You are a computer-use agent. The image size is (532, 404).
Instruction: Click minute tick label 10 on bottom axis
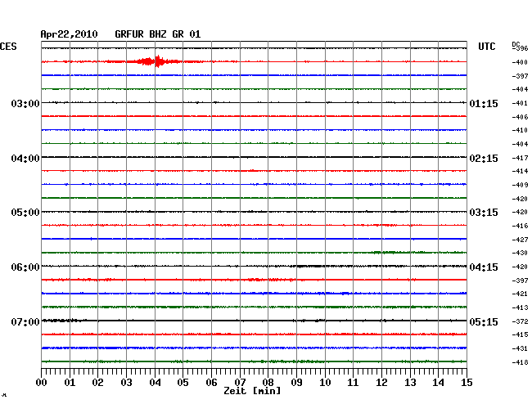(x=325, y=383)
